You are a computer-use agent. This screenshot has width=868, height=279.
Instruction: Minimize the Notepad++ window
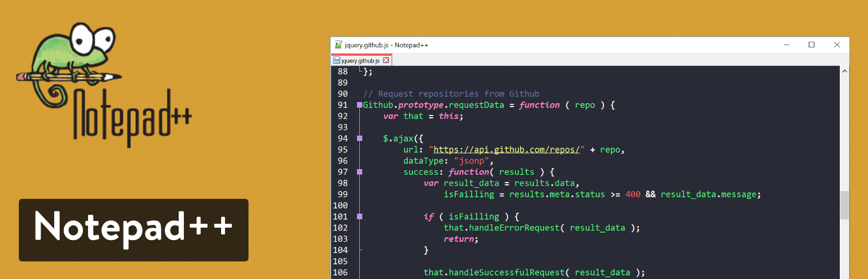click(786, 45)
